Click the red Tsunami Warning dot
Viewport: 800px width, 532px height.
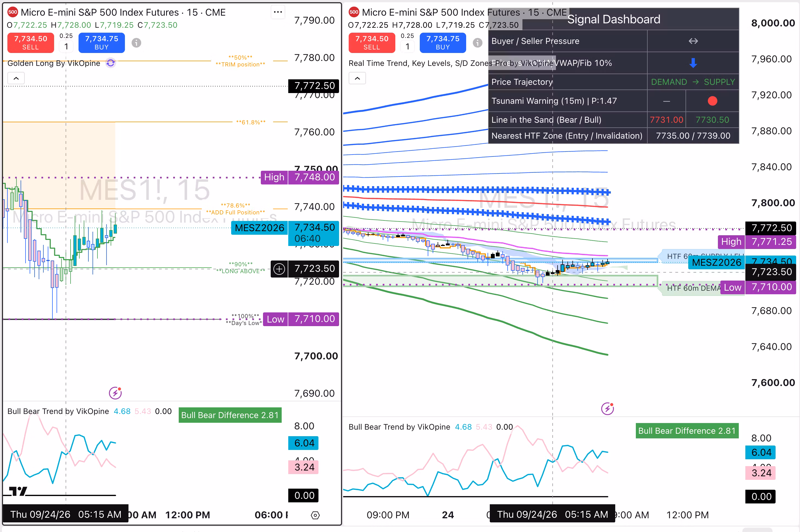pyautogui.click(x=712, y=101)
